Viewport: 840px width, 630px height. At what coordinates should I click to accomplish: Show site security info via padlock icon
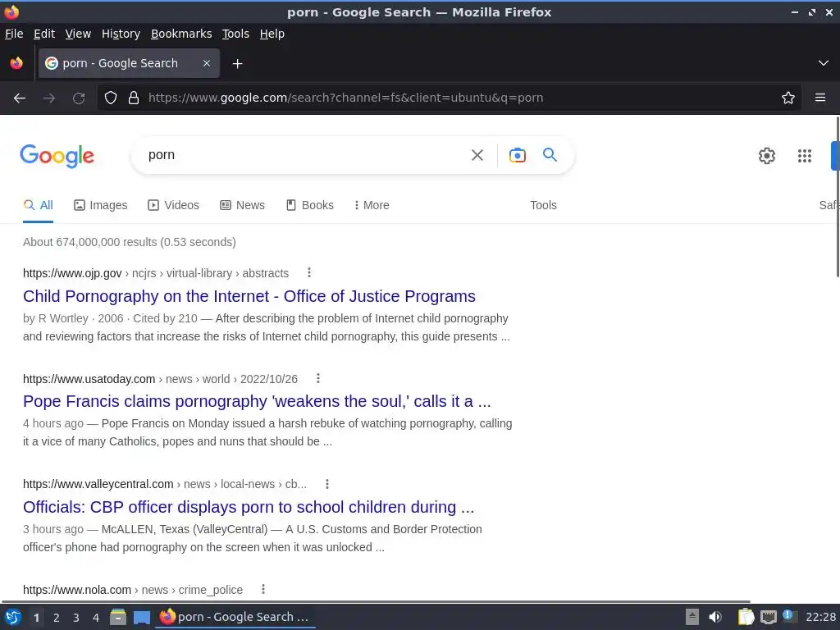click(x=134, y=98)
